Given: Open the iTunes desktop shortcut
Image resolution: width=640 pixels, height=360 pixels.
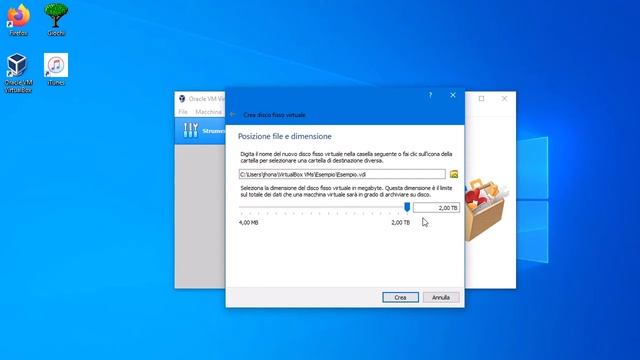Looking at the screenshot, I should coord(56,69).
